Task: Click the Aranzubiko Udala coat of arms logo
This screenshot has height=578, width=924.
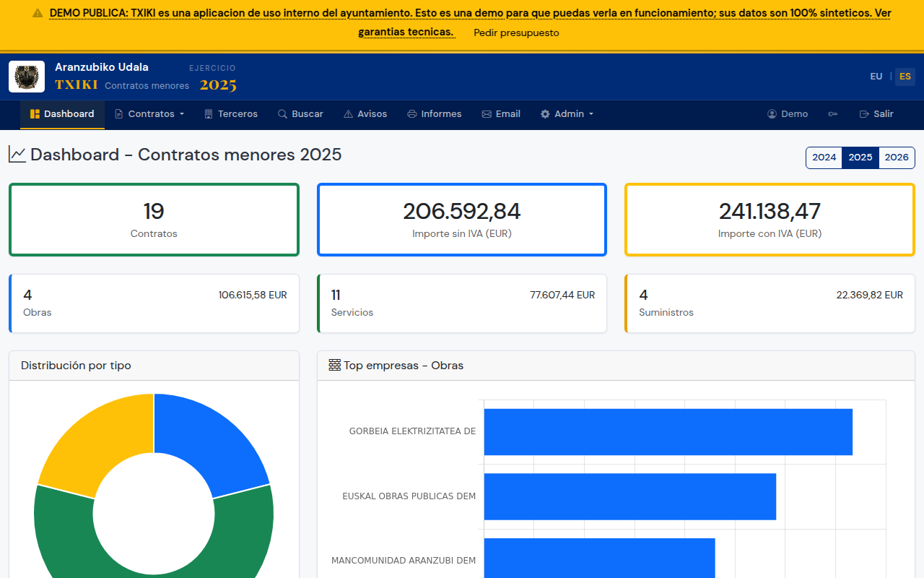Action: (x=27, y=77)
